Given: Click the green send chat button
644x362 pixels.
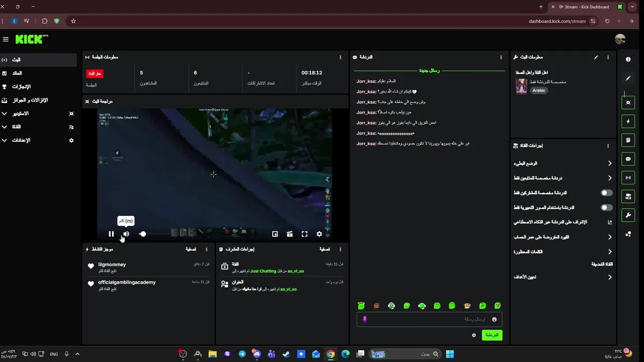Looking at the screenshot, I should pyautogui.click(x=492, y=335).
